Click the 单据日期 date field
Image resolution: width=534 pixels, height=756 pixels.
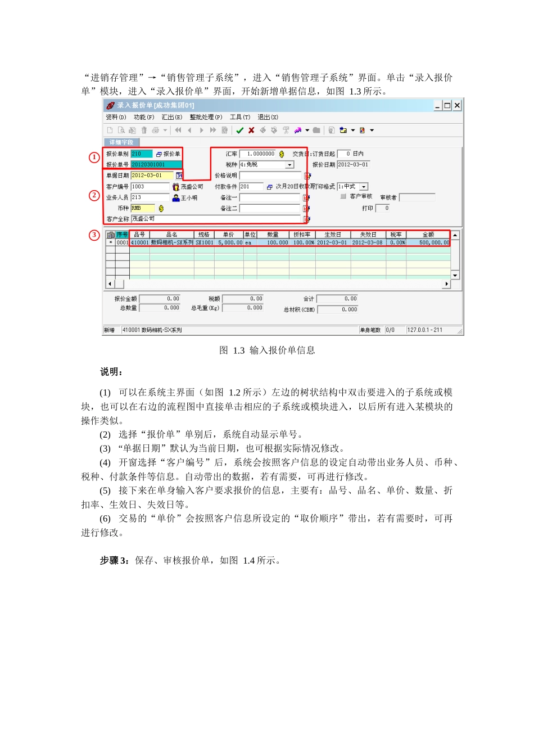[152, 175]
